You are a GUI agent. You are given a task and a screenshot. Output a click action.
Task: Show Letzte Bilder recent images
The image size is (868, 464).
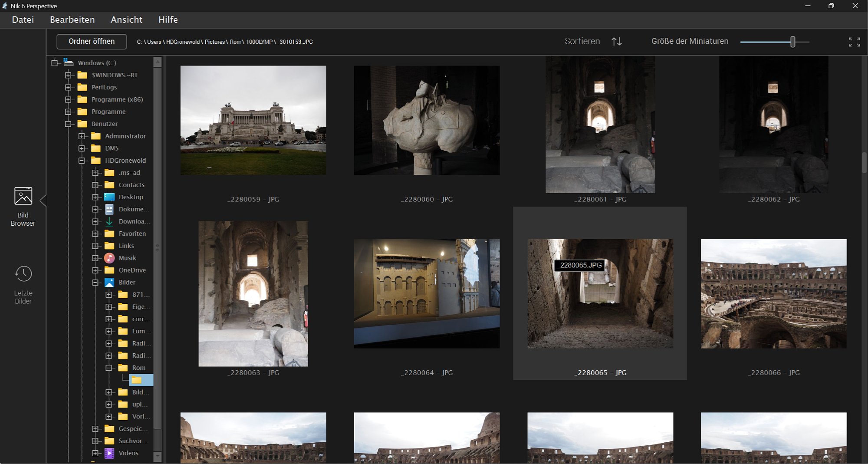pyautogui.click(x=23, y=285)
